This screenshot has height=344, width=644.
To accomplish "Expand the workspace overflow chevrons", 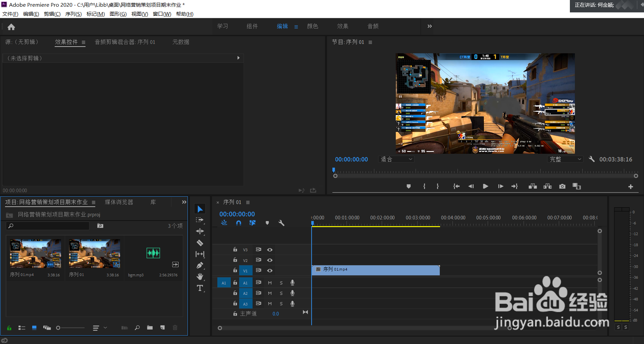I will 430,26.
